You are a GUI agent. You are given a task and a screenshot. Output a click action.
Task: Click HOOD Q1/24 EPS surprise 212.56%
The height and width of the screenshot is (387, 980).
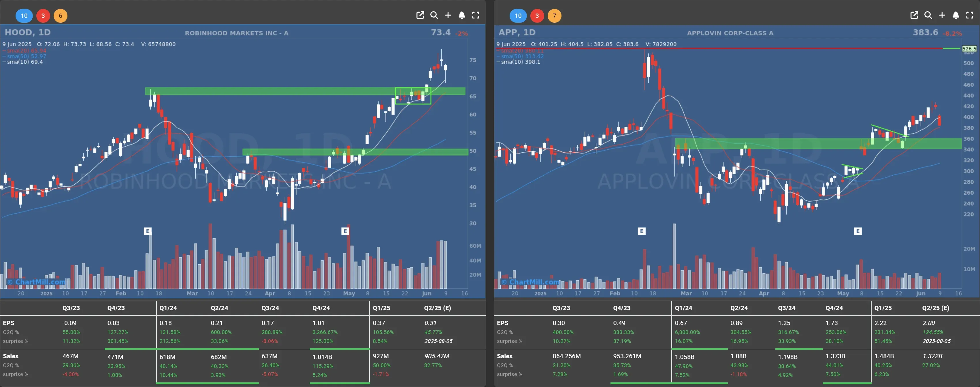coord(170,341)
